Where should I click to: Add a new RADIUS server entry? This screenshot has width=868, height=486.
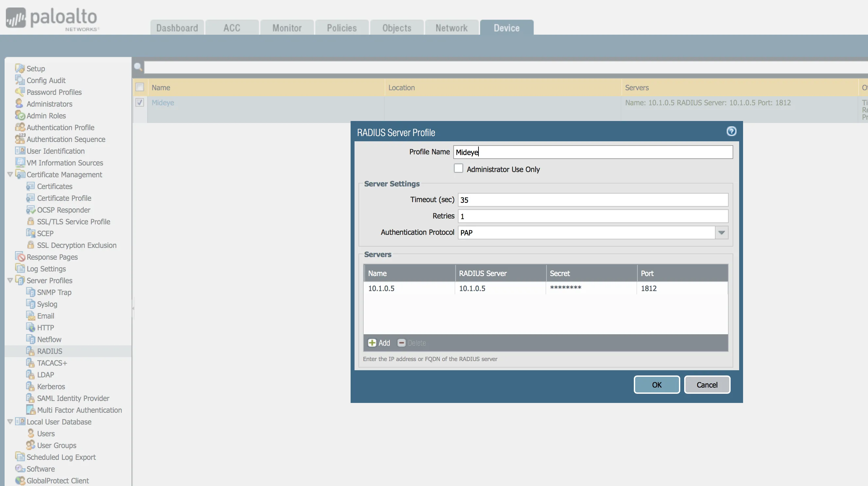[x=378, y=343]
